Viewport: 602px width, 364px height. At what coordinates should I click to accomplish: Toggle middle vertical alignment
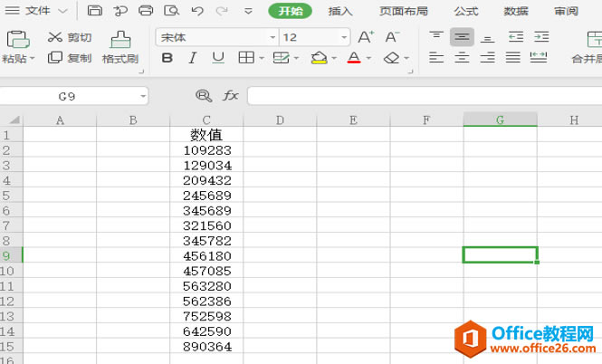click(462, 37)
